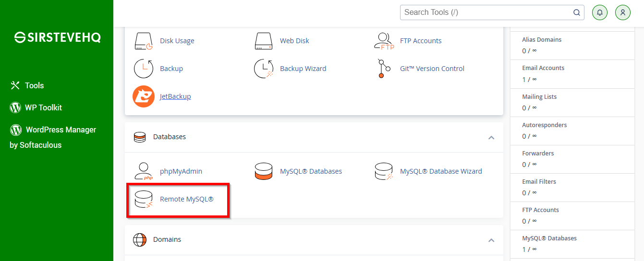This screenshot has height=261, width=644.
Task: Select Forwarders statistic label
Action: [x=538, y=153]
